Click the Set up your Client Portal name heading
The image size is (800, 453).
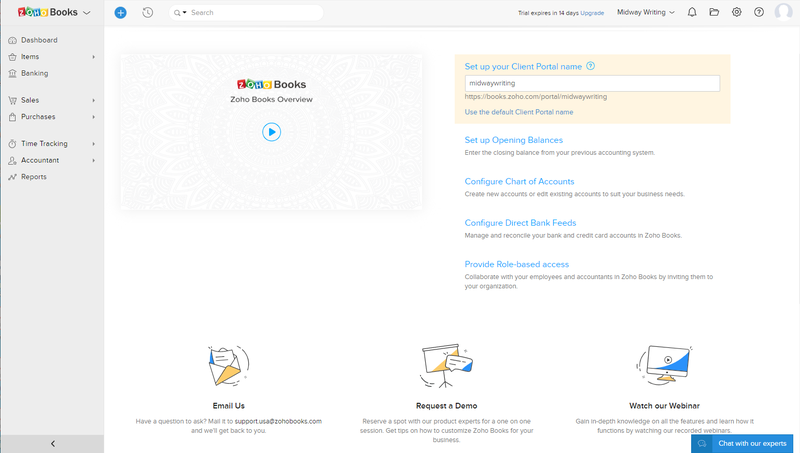point(523,66)
